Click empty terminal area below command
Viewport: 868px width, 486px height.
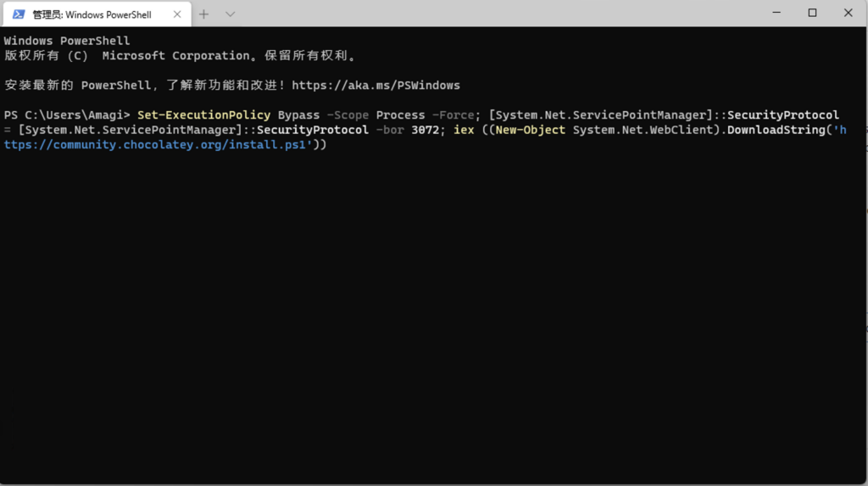(x=434, y=316)
